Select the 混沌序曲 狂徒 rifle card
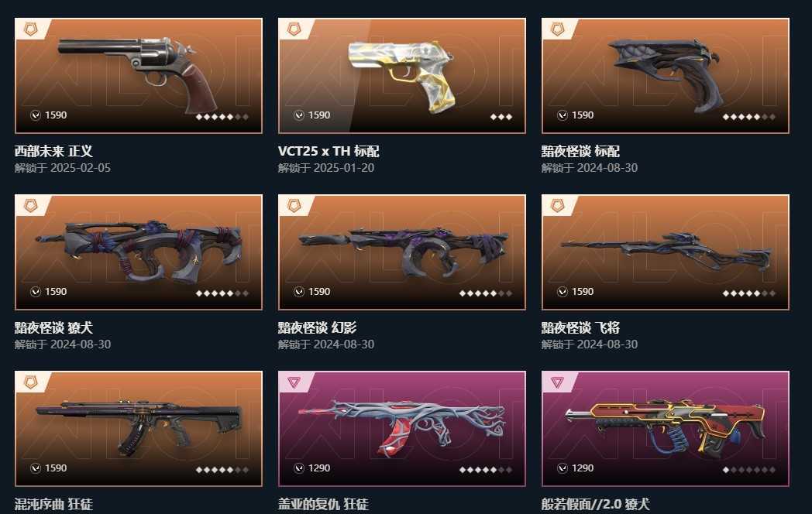 coord(138,429)
